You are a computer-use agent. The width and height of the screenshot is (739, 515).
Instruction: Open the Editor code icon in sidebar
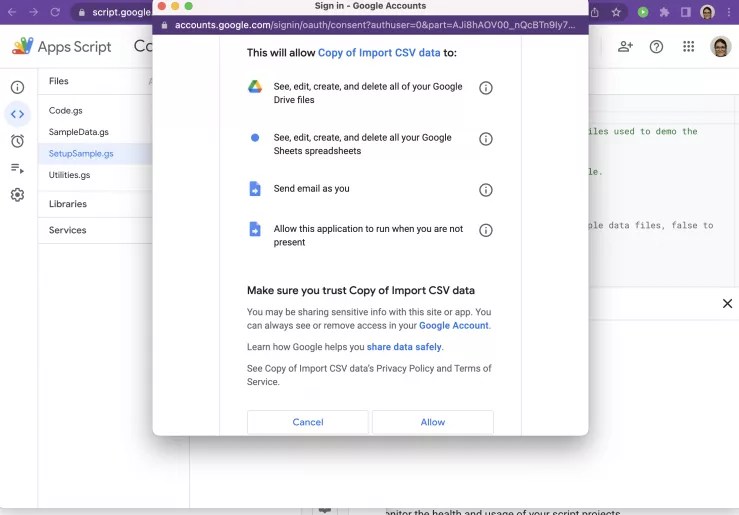(x=17, y=114)
